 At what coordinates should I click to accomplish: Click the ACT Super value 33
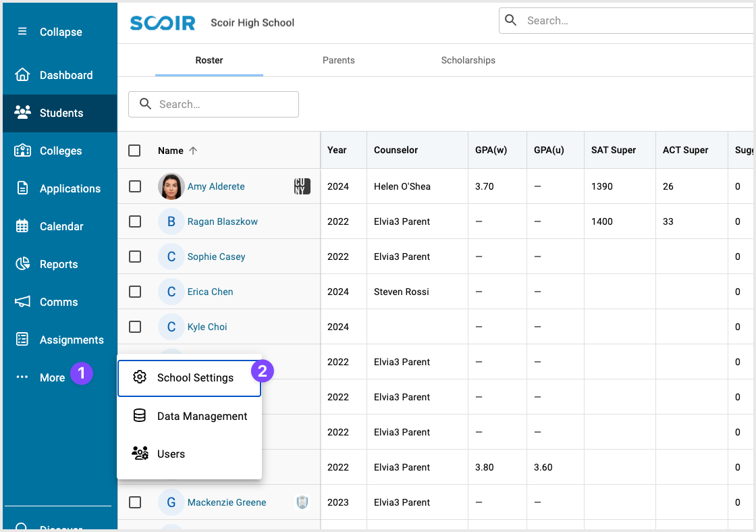pos(668,221)
